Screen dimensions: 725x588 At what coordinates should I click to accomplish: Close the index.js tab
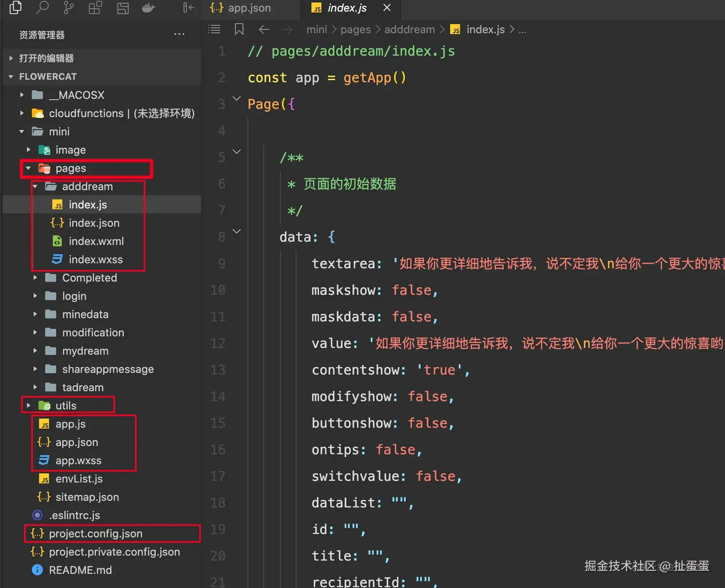pos(387,8)
